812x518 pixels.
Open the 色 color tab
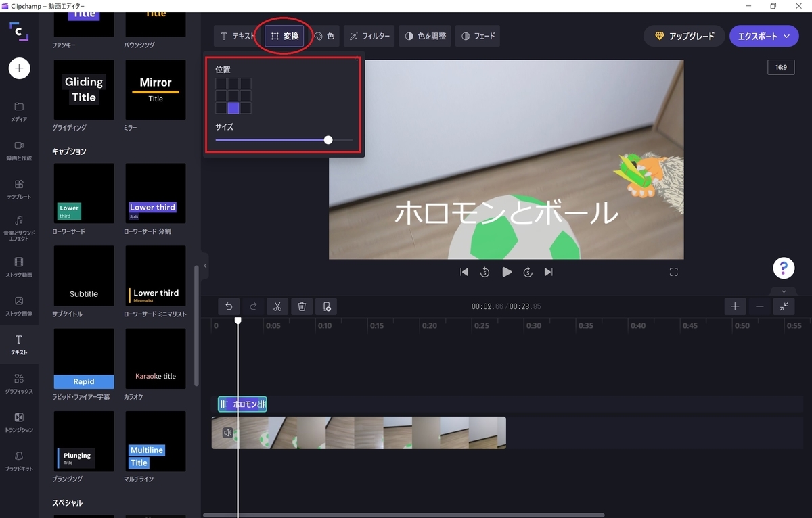(x=324, y=36)
